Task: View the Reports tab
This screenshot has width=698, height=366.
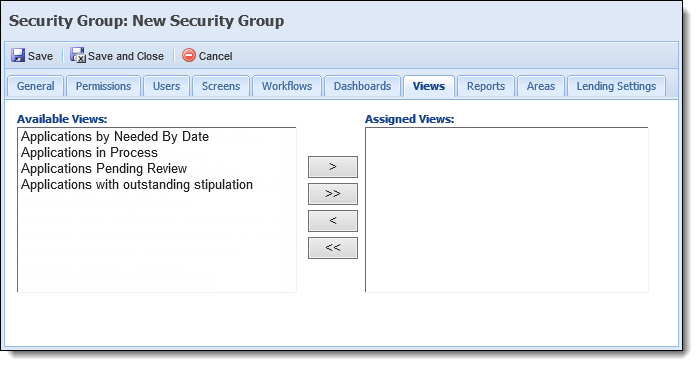Action: coord(486,86)
